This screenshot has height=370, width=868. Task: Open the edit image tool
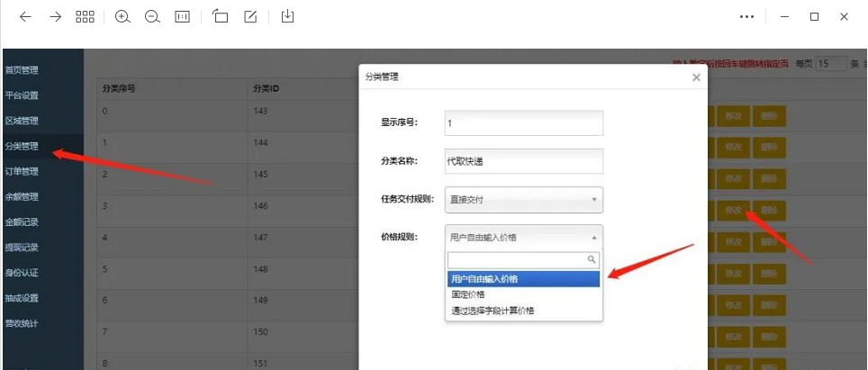pyautogui.click(x=251, y=17)
